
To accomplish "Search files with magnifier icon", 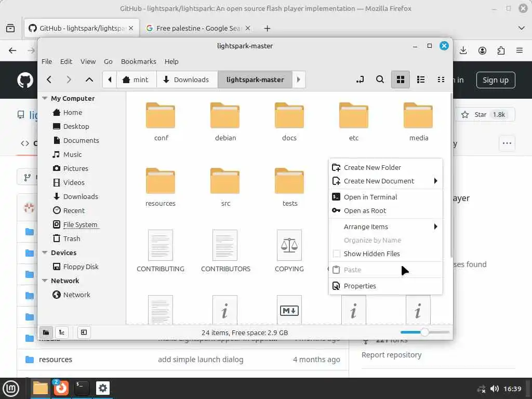I will tap(380, 79).
